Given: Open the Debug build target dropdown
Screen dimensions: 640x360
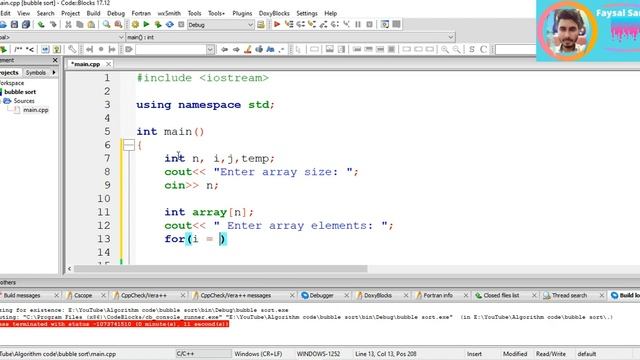Looking at the screenshot, I should click(x=250, y=25).
